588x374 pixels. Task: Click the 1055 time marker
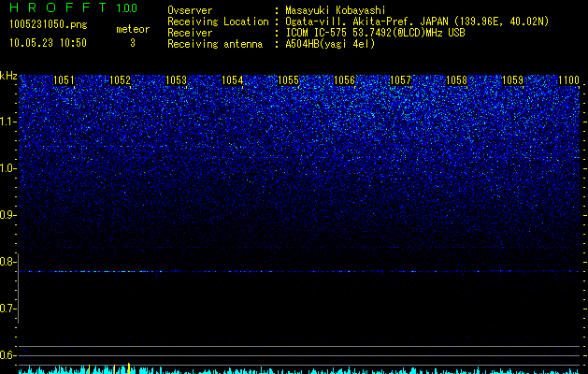(288, 80)
